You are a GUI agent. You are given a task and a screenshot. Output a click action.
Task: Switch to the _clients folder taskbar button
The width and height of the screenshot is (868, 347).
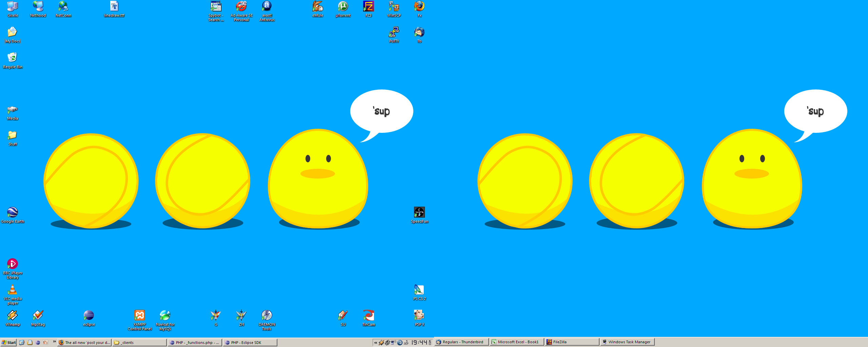(140, 343)
